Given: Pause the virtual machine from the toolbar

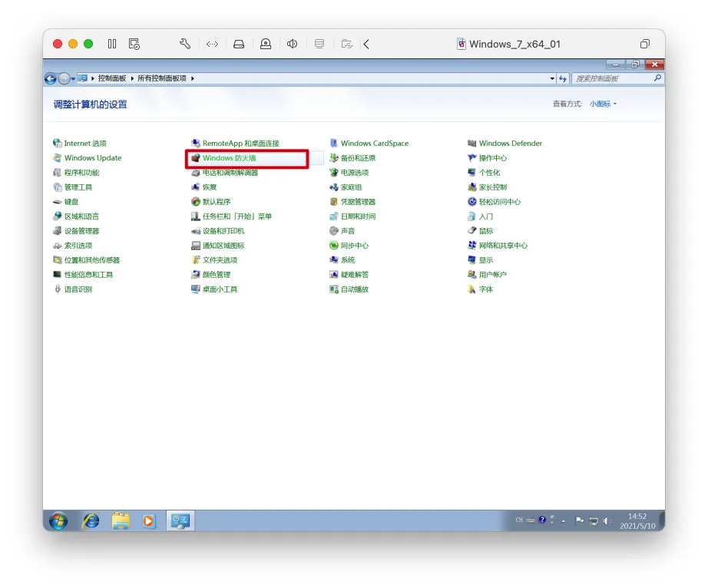Looking at the screenshot, I should point(112,44).
